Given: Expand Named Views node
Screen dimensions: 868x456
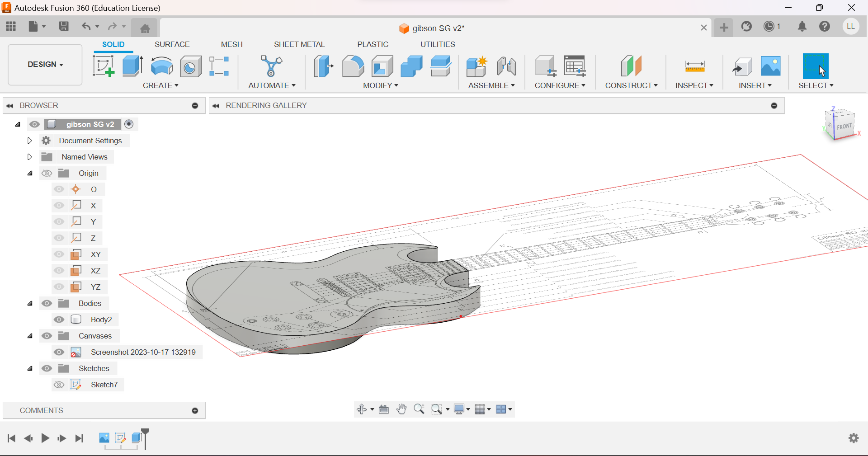Looking at the screenshot, I should coord(29,157).
